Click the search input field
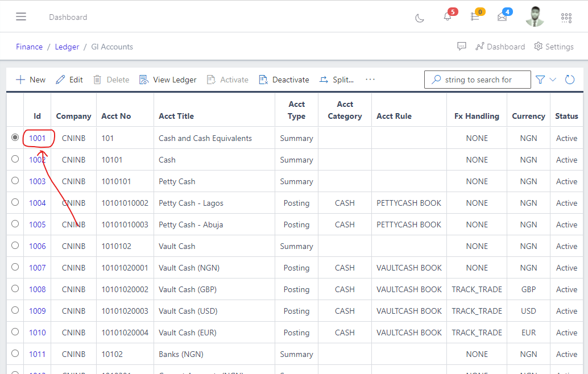This screenshot has width=588, height=374. (483, 80)
